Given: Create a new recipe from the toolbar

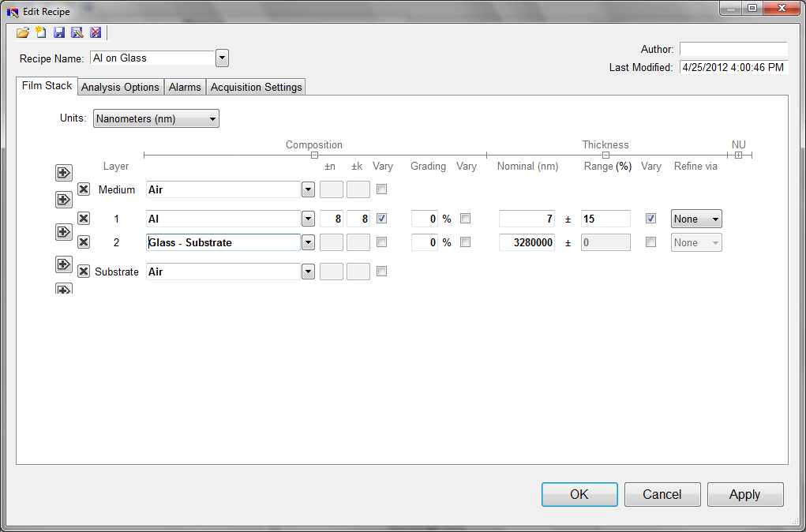Looking at the screenshot, I should tap(41, 33).
